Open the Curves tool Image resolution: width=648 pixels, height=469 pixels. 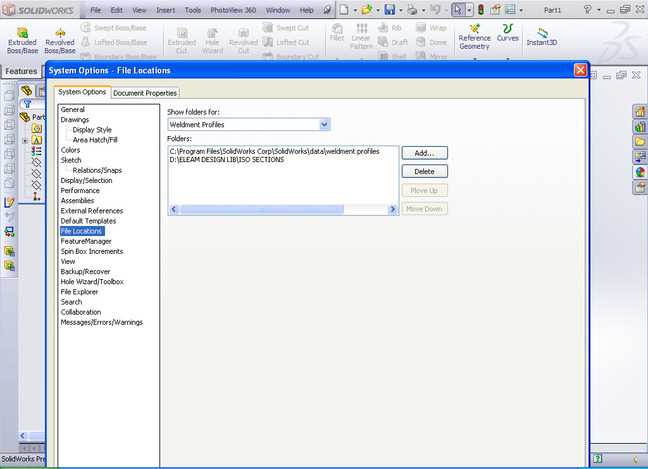click(x=507, y=33)
